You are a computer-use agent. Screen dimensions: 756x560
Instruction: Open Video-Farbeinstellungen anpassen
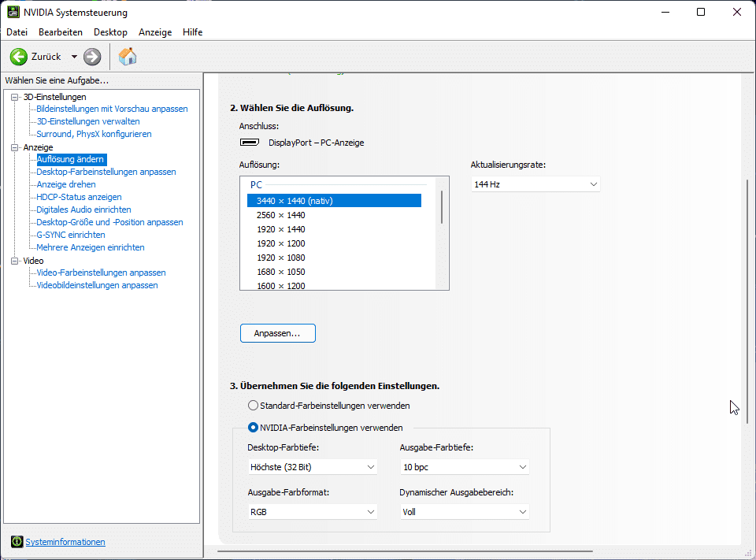point(102,273)
